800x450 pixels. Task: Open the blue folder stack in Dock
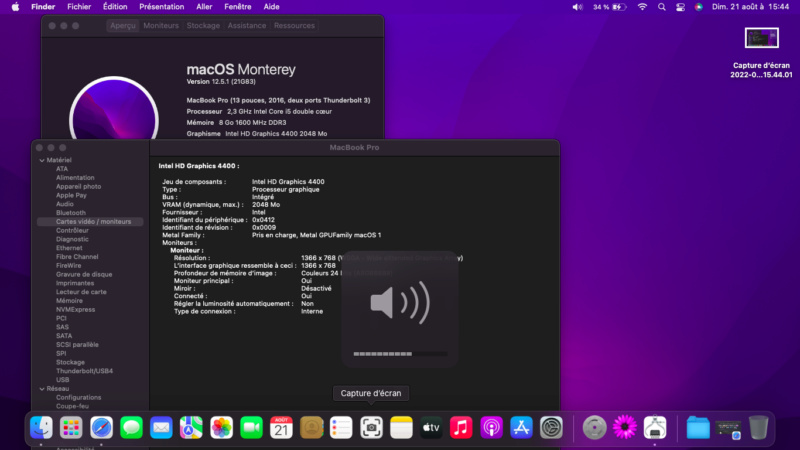(x=698, y=428)
